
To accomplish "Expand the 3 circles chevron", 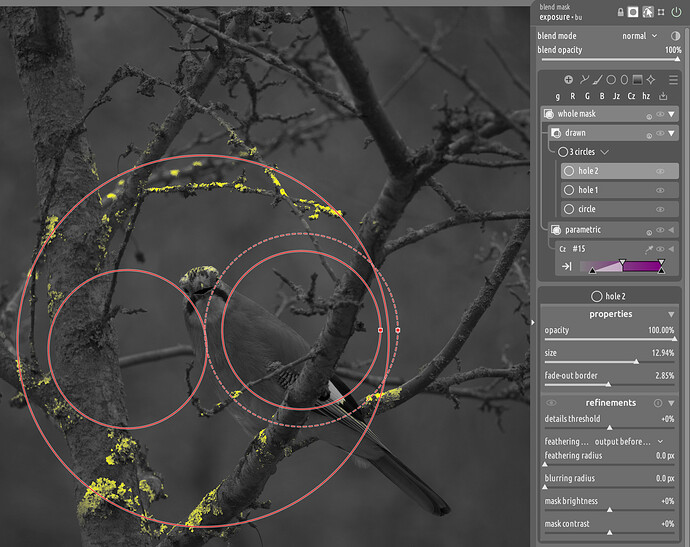I will [605, 152].
